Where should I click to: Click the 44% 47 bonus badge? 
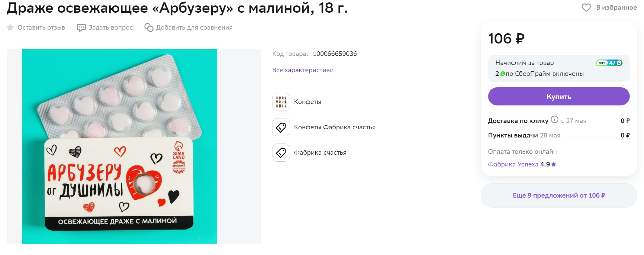point(609,63)
